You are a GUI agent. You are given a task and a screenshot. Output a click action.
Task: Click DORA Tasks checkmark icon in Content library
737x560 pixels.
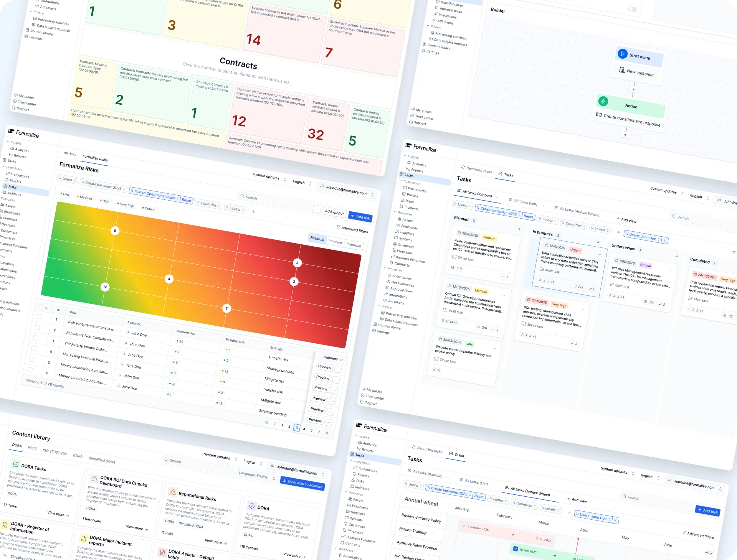click(16, 464)
